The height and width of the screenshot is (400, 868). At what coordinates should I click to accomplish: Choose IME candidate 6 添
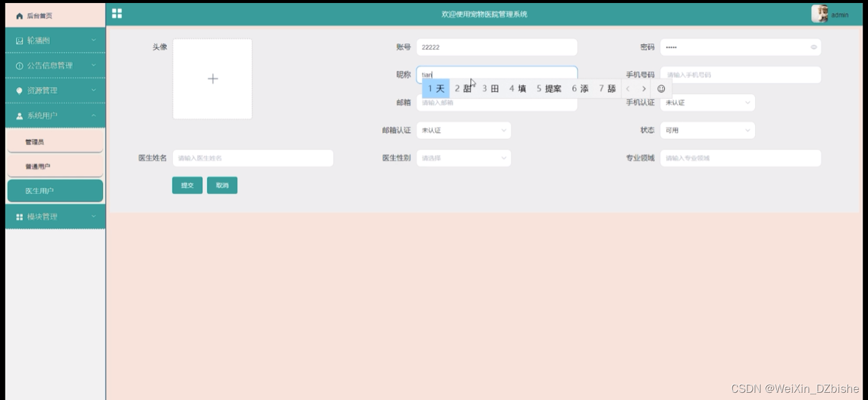tap(580, 89)
